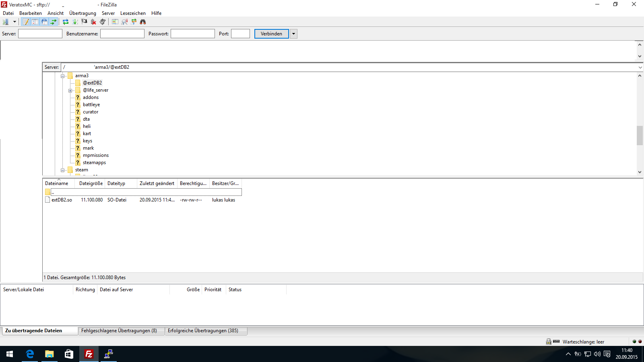Toggle synchronized browsing icon
The width and height of the screenshot is (644, 362).
click(134, 22)
